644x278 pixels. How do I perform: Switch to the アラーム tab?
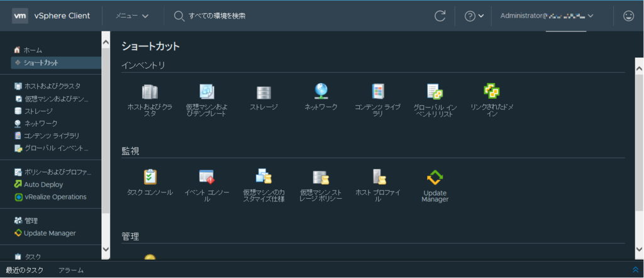click(x=71, y=270)
